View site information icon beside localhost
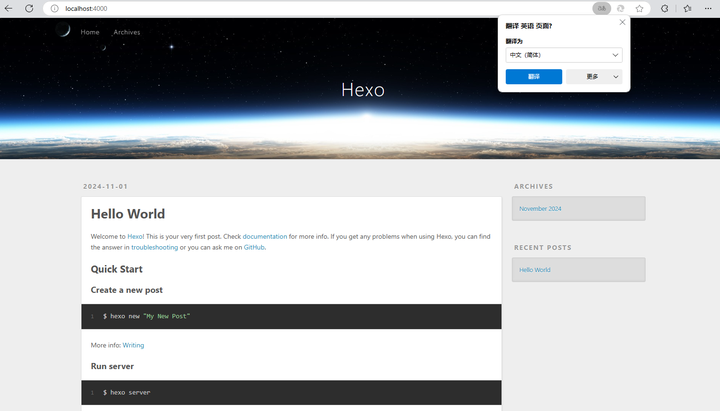The image size is (720, 411). [53, 8]
